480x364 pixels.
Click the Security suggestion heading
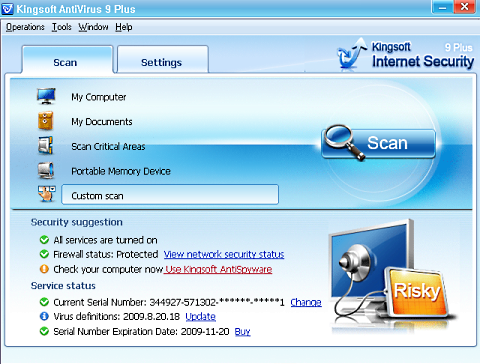click(77, 222)
